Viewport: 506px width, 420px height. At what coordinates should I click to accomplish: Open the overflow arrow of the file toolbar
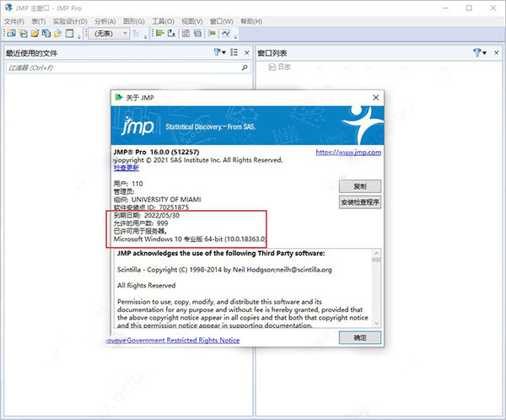79,37
